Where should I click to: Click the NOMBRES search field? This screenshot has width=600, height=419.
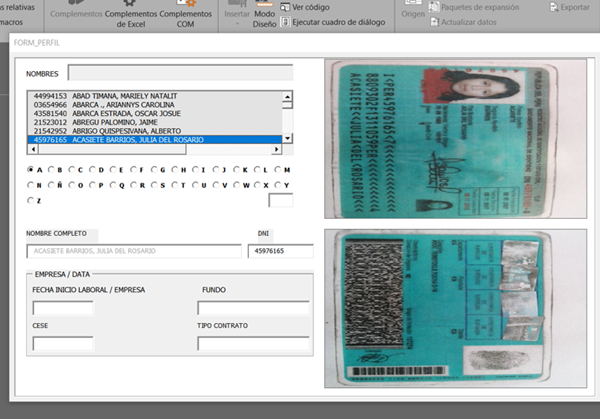(x=180, y=73)
